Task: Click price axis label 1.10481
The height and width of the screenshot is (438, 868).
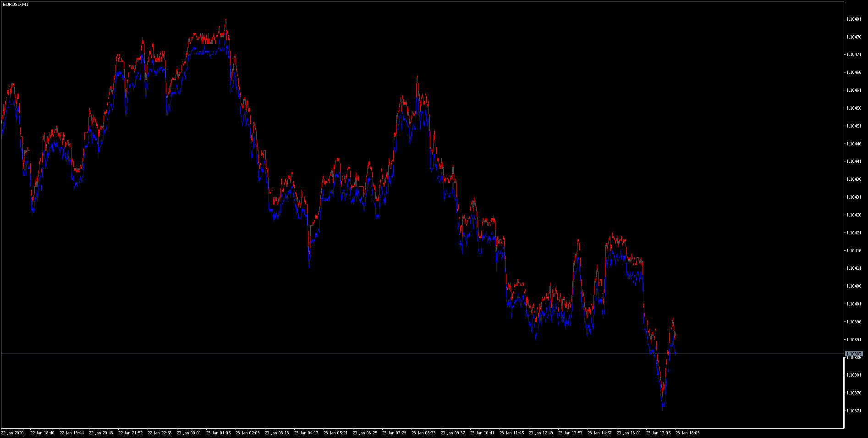Action: click(854, 19)
